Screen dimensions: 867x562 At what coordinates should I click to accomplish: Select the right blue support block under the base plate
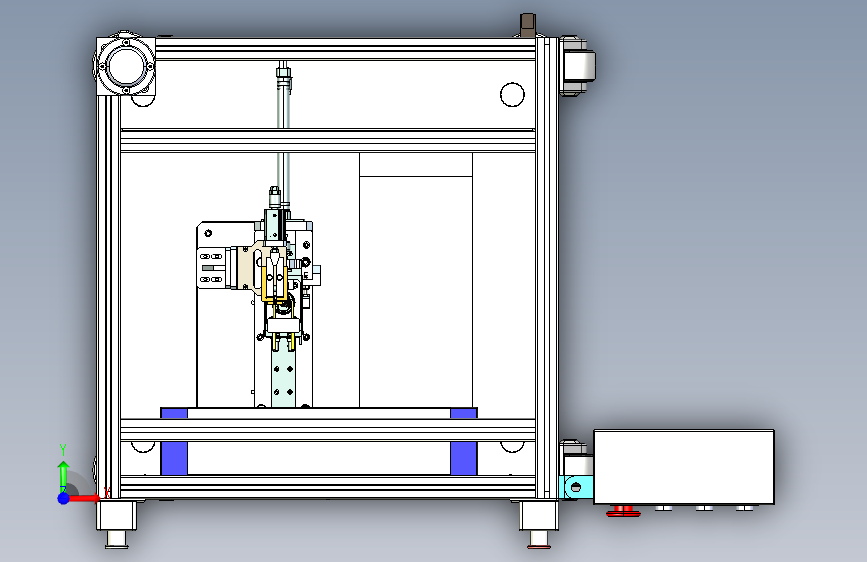tap(464, 441)
